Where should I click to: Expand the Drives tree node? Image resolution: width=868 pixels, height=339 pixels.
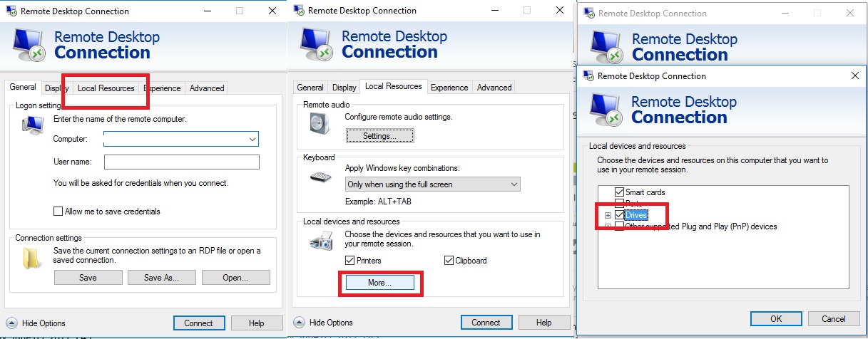608,215
